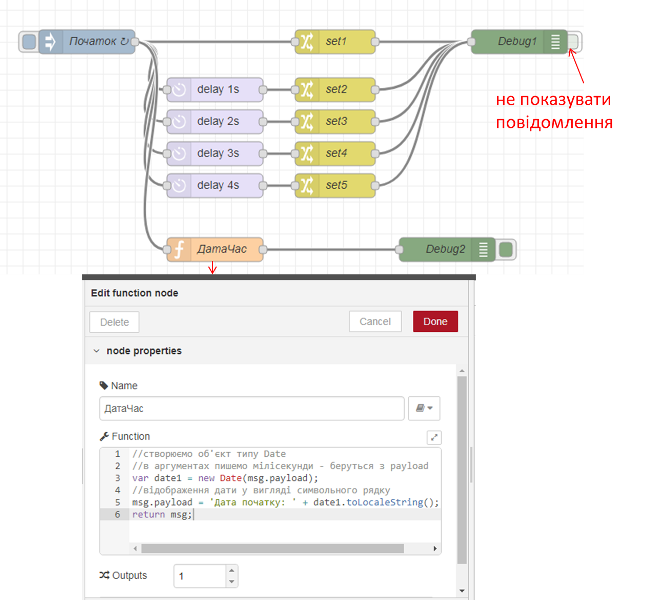Click the set3 shuffle icon

tap(307, 121)
